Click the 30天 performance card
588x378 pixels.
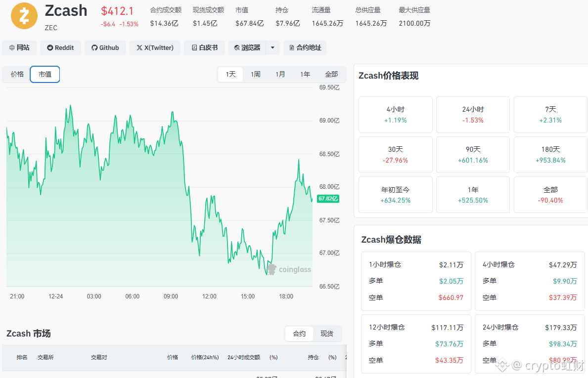pyautogui.click(x=396, y=155)
